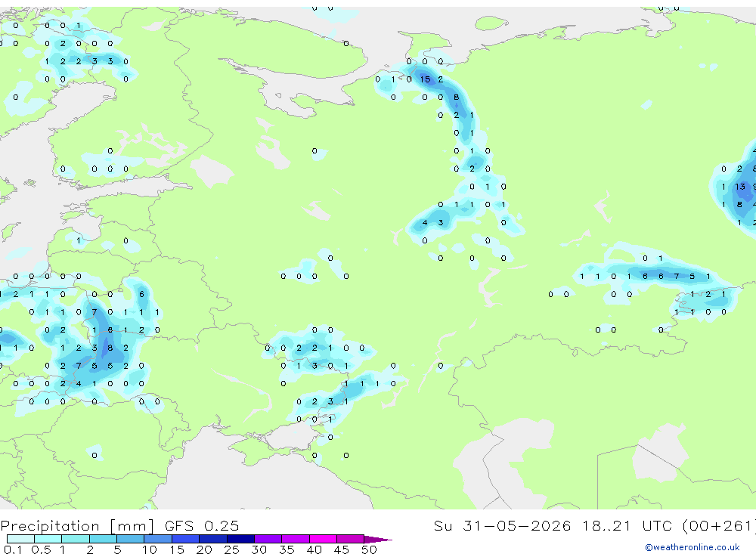Pick the 35–40 mm magenta legend swatch

(x=296, y=539)
